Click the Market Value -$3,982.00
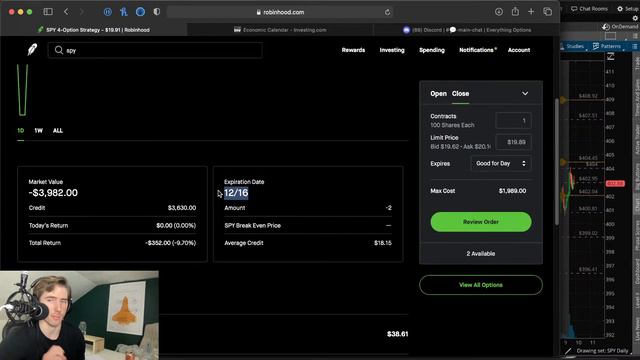 [53, 193]
